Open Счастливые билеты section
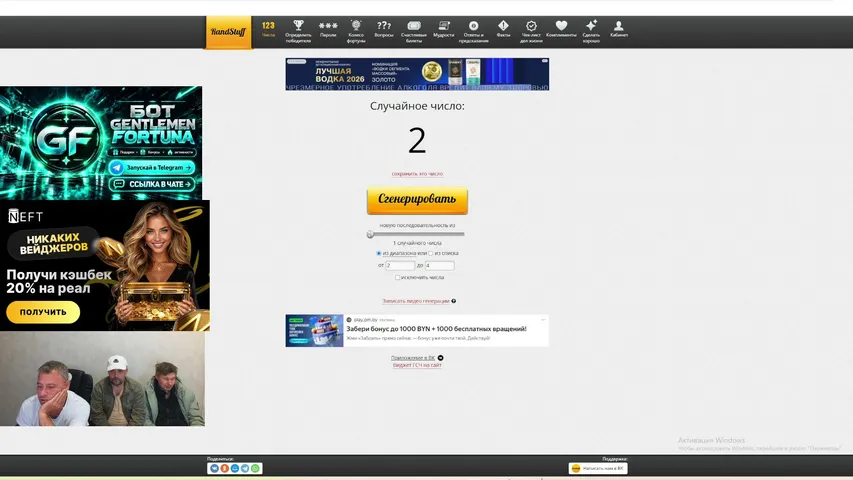Viewport: 853px width, 480px height. tap(414, 32)
